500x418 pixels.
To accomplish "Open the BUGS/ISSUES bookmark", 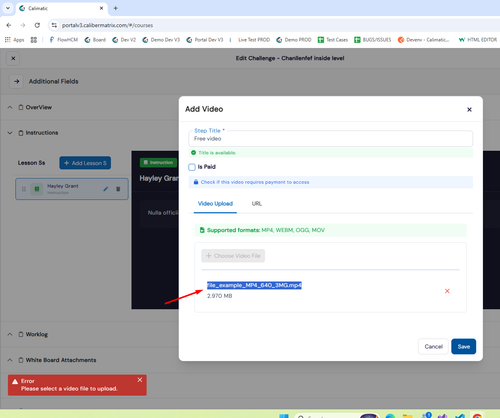I will (x=373, y=40).
